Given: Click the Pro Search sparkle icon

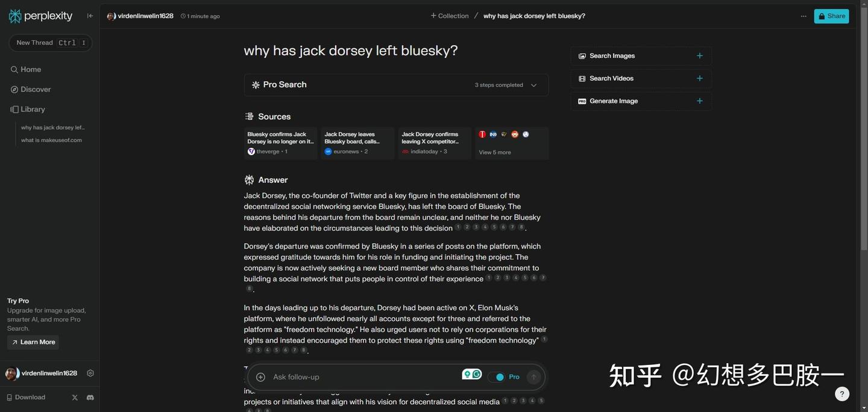Looking at the screenshot, I should coord(256,85).
